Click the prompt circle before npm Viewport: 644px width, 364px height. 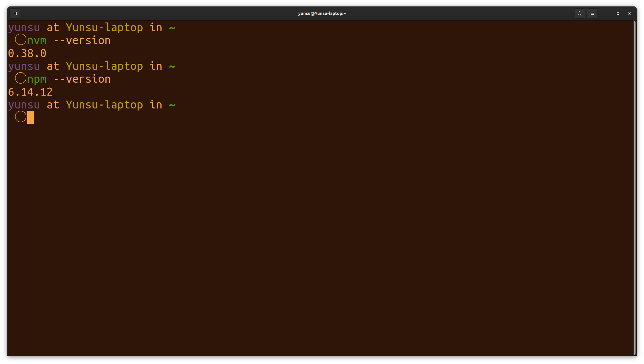click(x=20, y=78)
